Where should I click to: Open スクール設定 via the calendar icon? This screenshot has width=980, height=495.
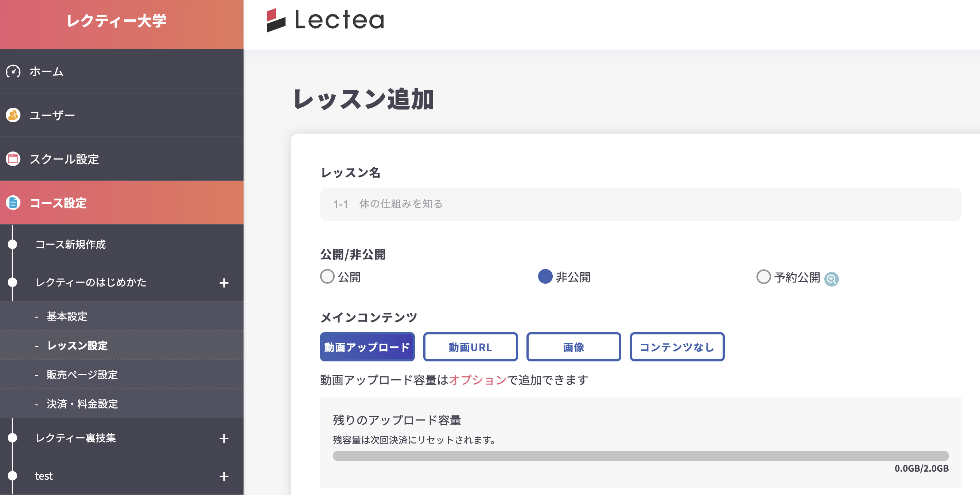click(13, 160)
